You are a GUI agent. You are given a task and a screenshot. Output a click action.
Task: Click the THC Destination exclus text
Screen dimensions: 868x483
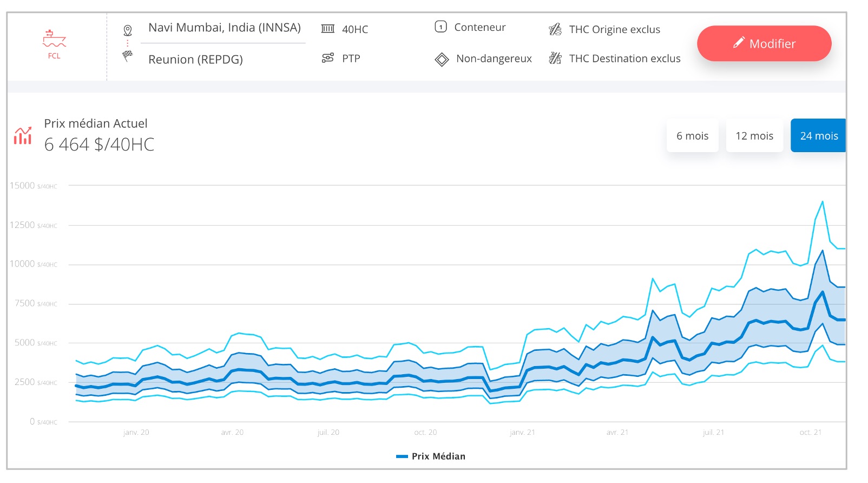625,58
